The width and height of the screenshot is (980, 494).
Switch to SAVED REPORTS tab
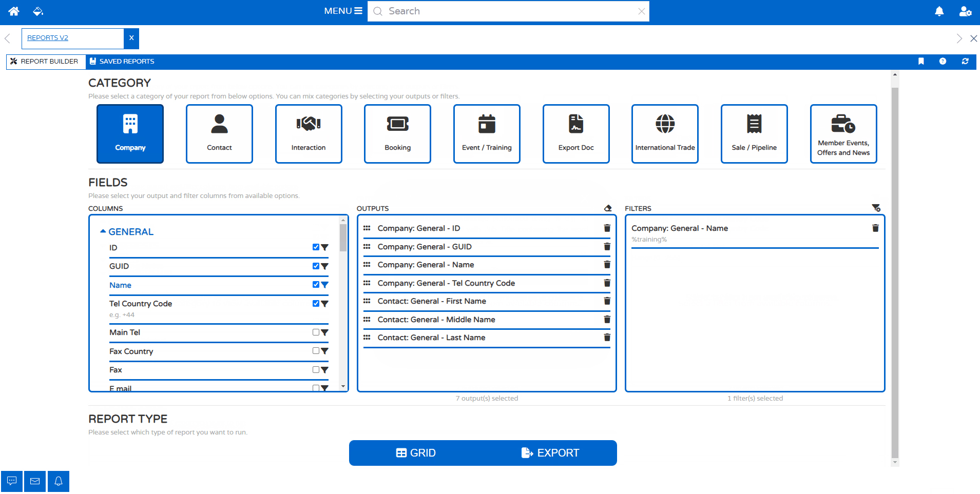122,62
